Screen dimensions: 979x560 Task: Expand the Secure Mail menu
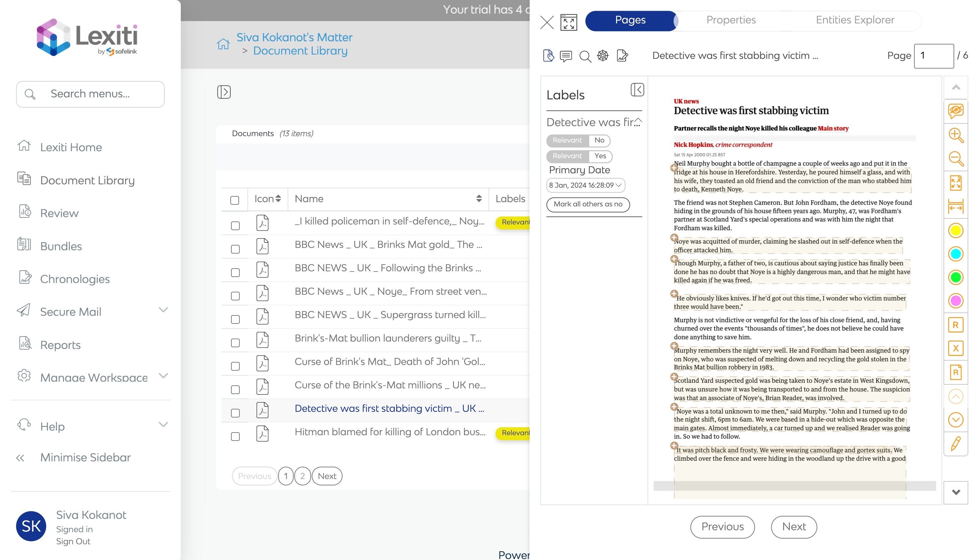pyautogui.click(x=163, y=310)
